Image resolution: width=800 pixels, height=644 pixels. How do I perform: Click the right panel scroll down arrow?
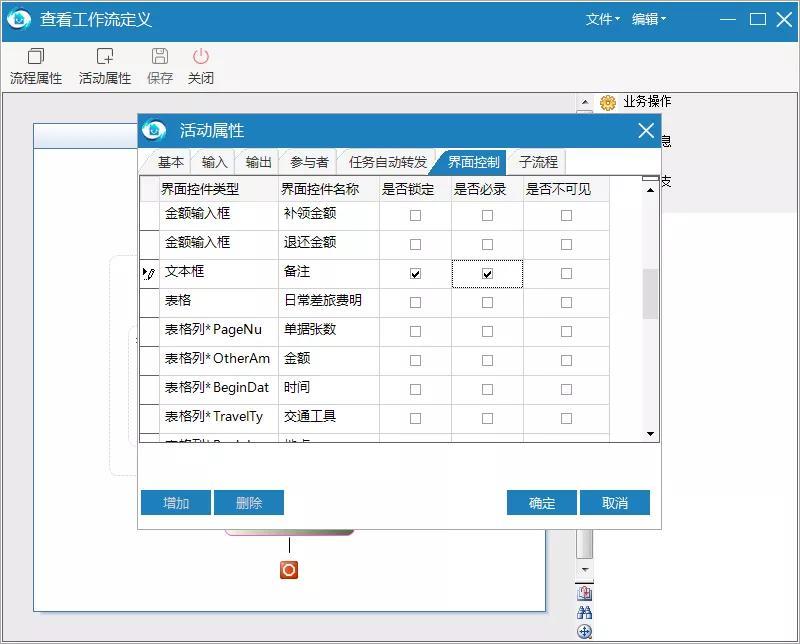[x=585, y=569]
